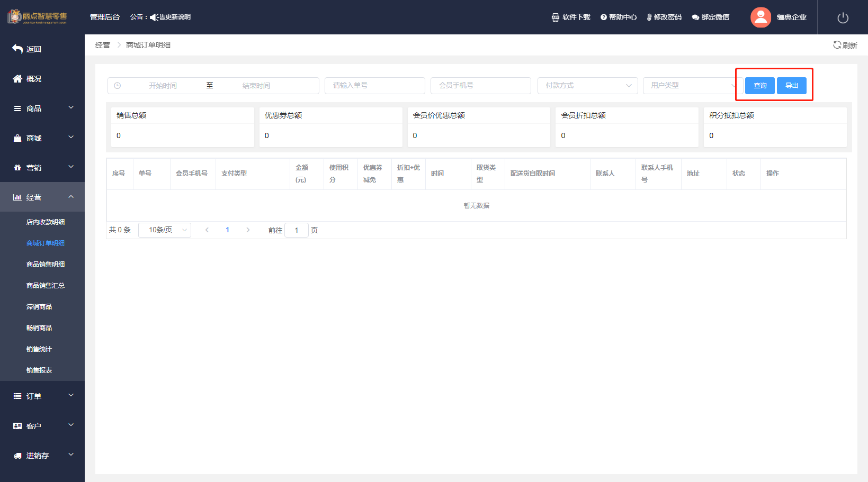Expand the 商品 sidebar menu chevron
Screen dimensions: 868x482
(71, 107)
